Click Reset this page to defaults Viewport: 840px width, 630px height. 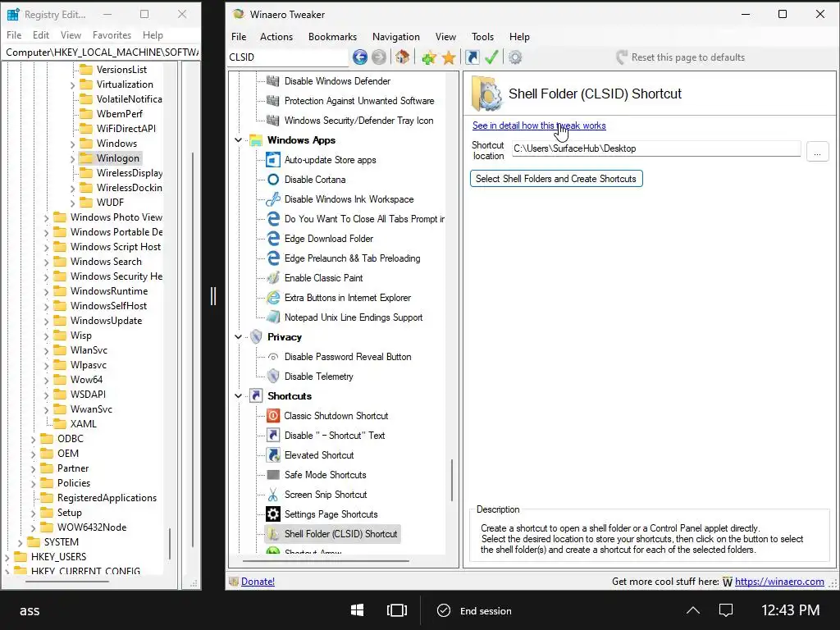680,57
